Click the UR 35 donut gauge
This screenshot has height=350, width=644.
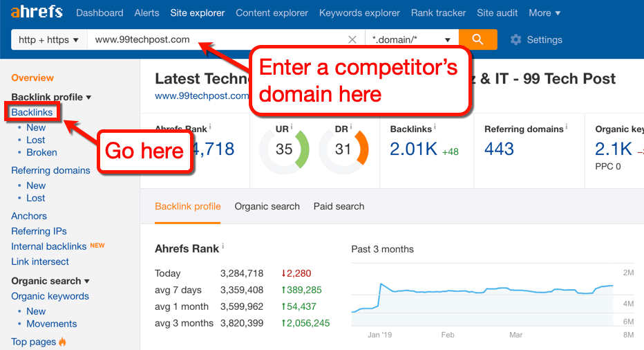284,149
